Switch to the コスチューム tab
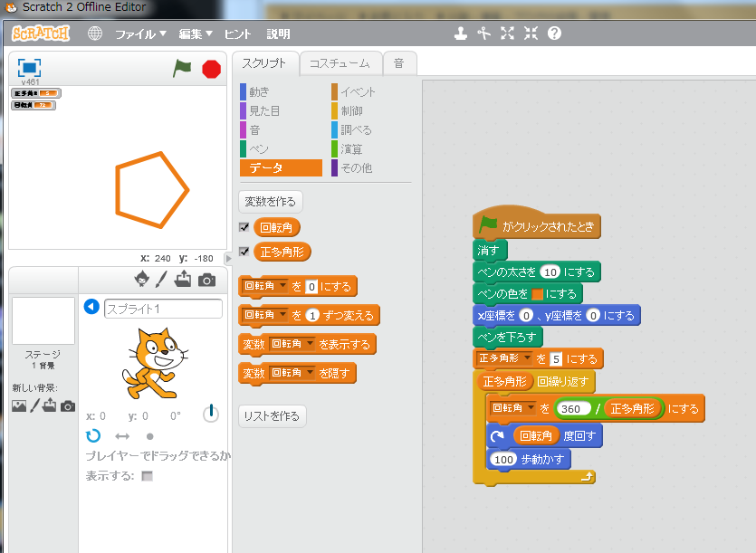The height and width of the screenshot is (553, 756). [x=340, y=63]
